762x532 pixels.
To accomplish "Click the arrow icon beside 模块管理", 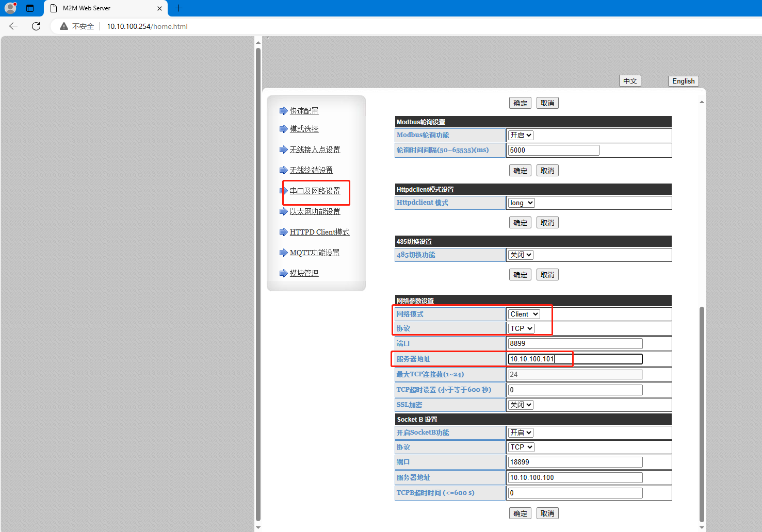I will [x=283, y=273].
